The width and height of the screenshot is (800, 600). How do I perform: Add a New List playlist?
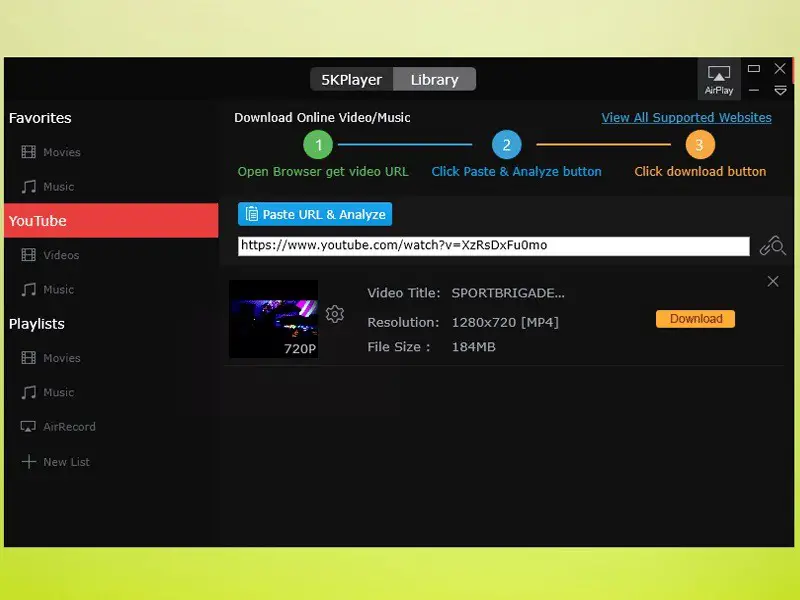point(56,462)
